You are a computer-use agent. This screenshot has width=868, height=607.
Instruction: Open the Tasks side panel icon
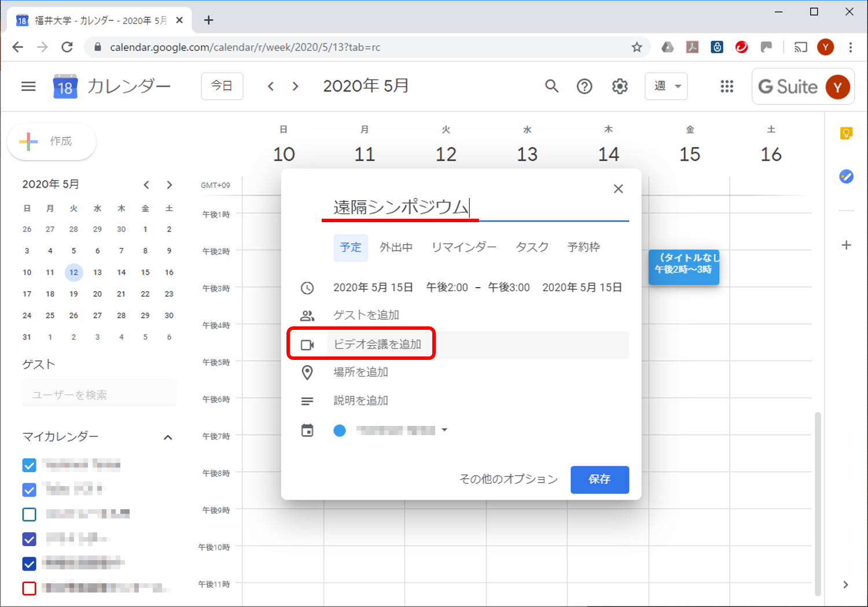846,176
